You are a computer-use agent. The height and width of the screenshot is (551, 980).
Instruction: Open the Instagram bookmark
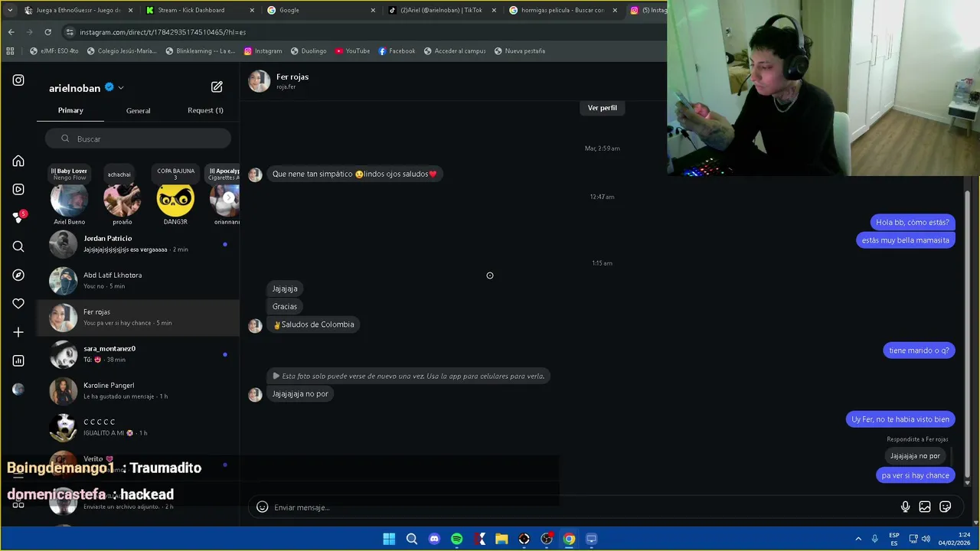[x=263, y=51]
